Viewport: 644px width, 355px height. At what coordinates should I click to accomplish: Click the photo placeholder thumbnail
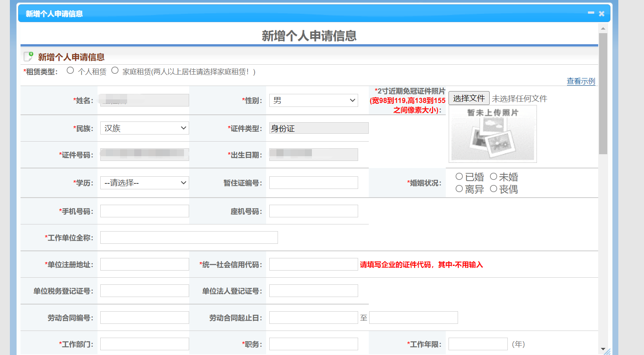point(492,134)
